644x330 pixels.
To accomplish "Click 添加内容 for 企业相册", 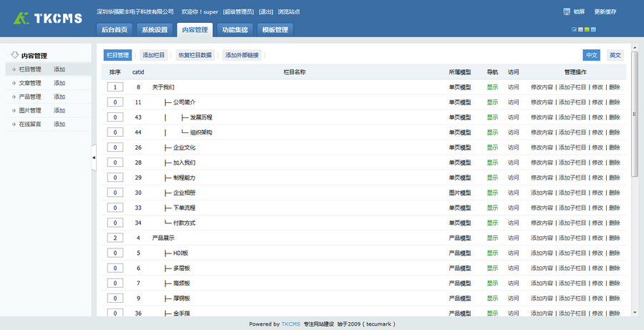I will coord(542,193).
